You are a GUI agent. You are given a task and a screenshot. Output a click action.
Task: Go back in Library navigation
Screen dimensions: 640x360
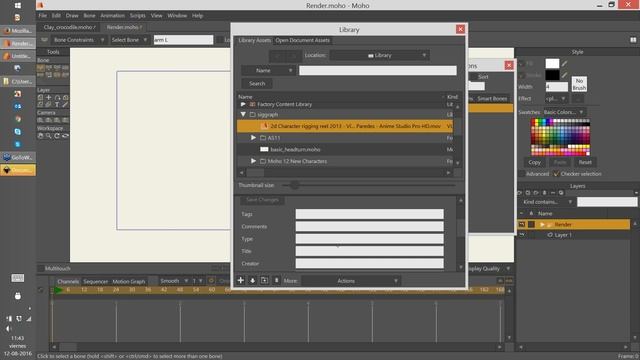277,56
